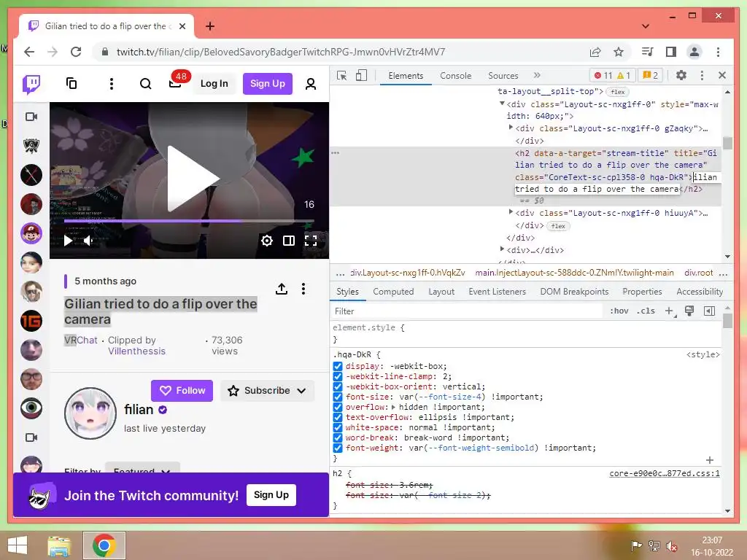The height and width of the screenshot is (560, 747).
Task: Open the DevTools settings gear
Action: (681, 75)
